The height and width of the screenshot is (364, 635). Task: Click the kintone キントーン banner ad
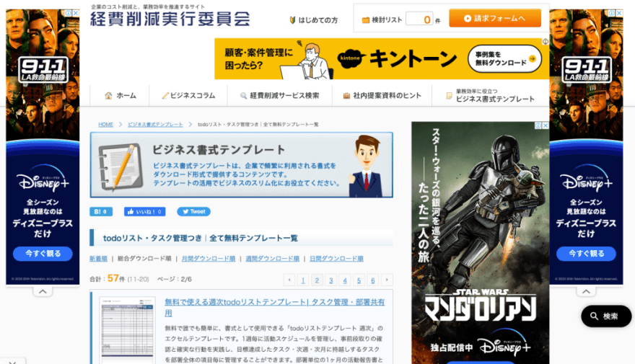[x=382, y=58]
